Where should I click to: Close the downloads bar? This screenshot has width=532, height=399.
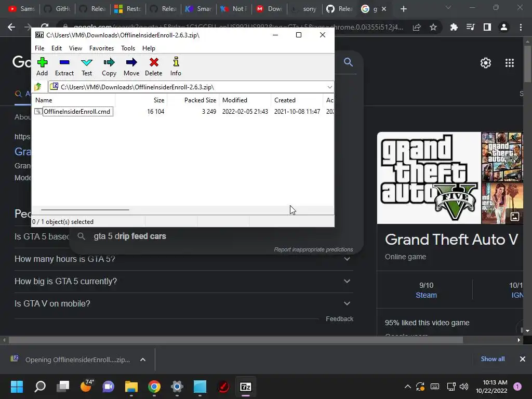tap(523, 359)
